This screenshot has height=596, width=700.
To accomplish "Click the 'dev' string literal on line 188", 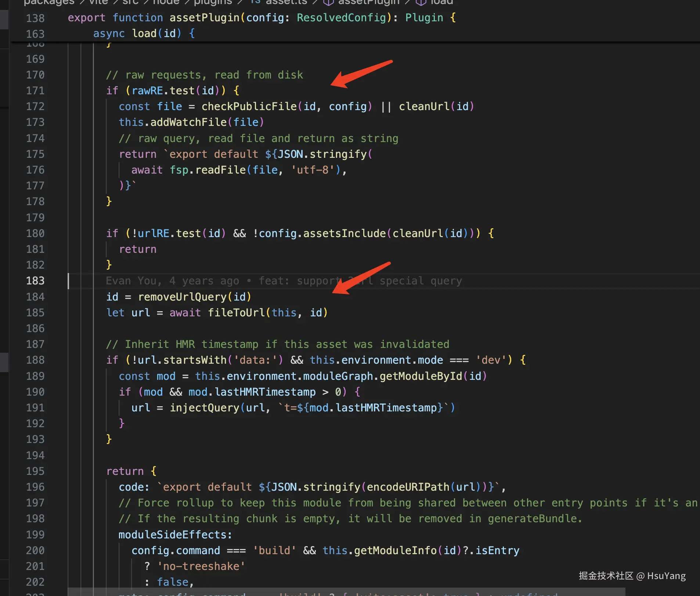I will coord(491,360).
